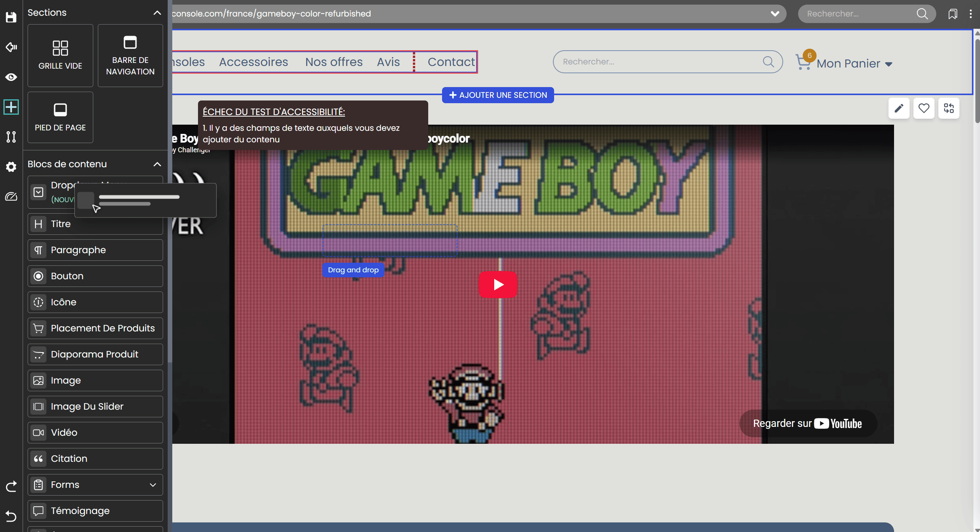Choose the Pied de Page section
980x532 pixels.
60,117
